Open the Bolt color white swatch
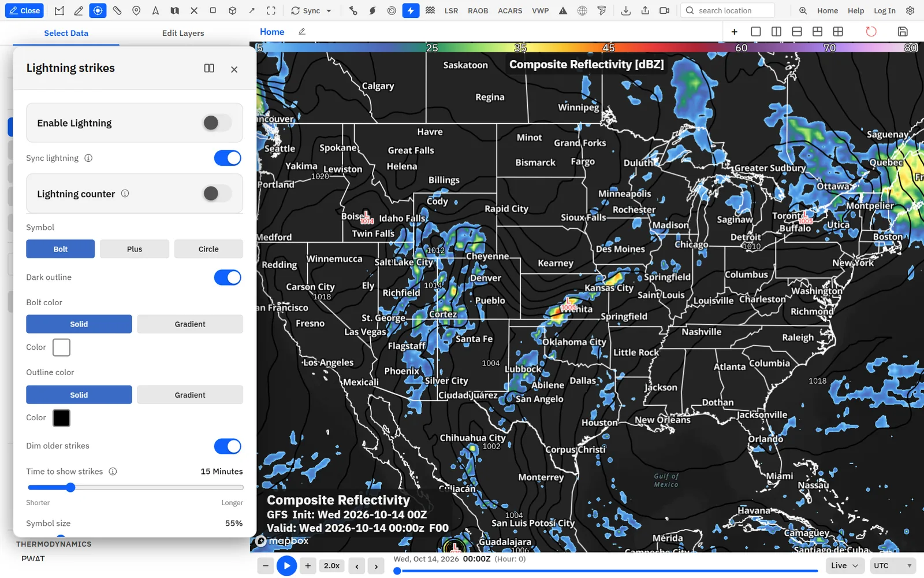The width and height of the screenshot is (924, 578). point(61,347)
